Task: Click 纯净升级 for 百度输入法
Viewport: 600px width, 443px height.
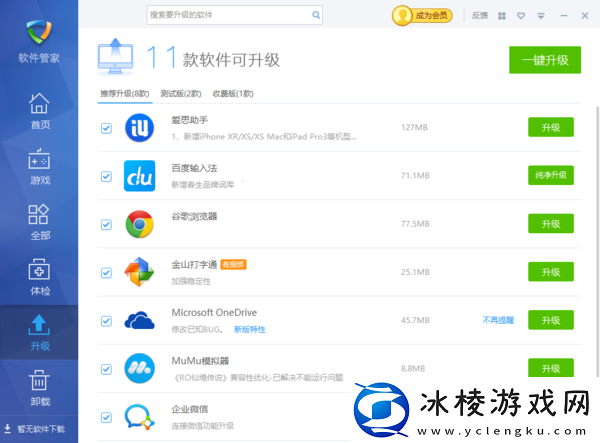Action: (551, 175)
